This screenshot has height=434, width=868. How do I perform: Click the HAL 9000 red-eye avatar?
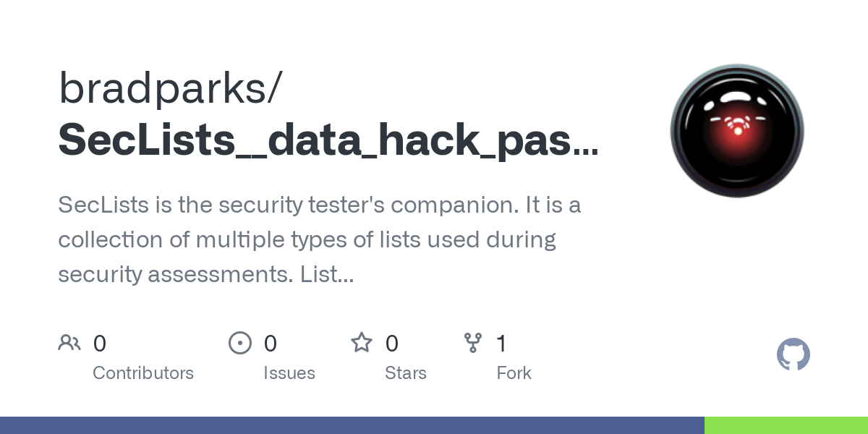(x=737, y=130)
